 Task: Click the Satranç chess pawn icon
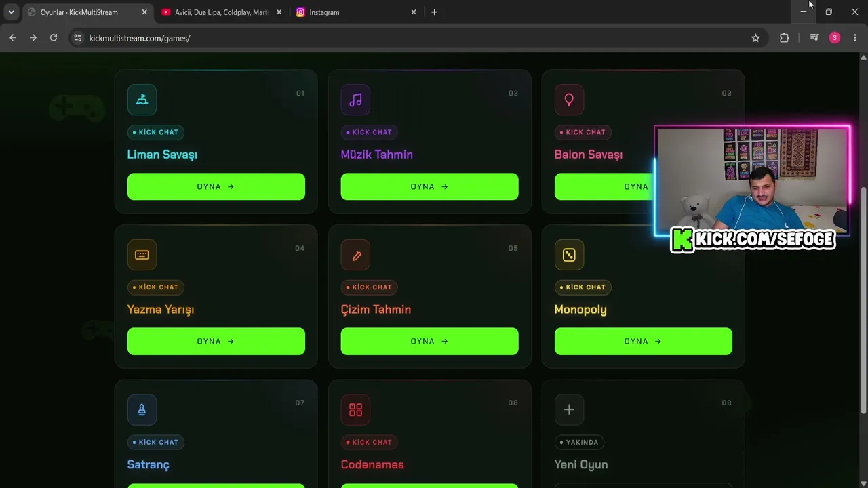tap(142, 409)
